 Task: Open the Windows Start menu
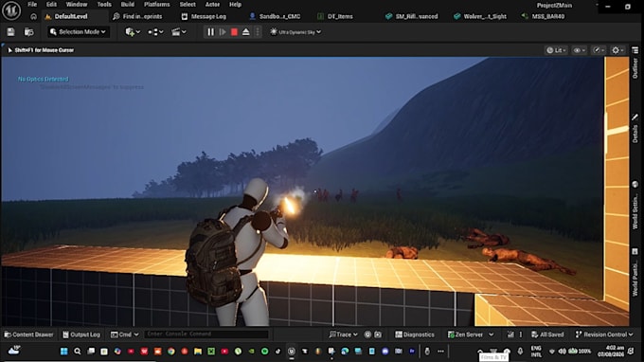coord(64,352)
